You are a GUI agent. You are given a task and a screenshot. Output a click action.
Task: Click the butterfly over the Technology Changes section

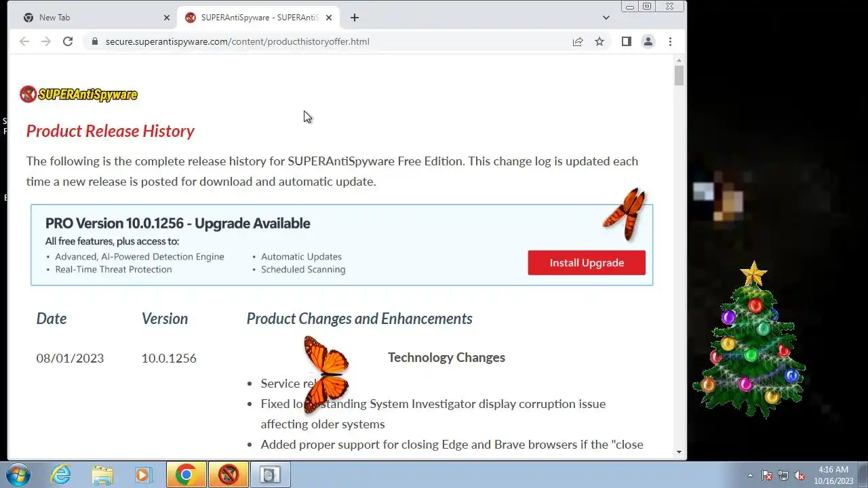click(x=326, y=373)
